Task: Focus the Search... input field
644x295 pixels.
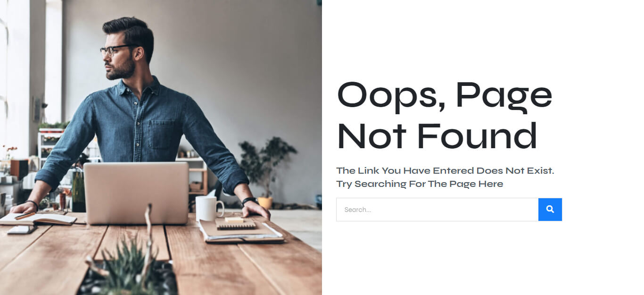Action: pos(438,210)
